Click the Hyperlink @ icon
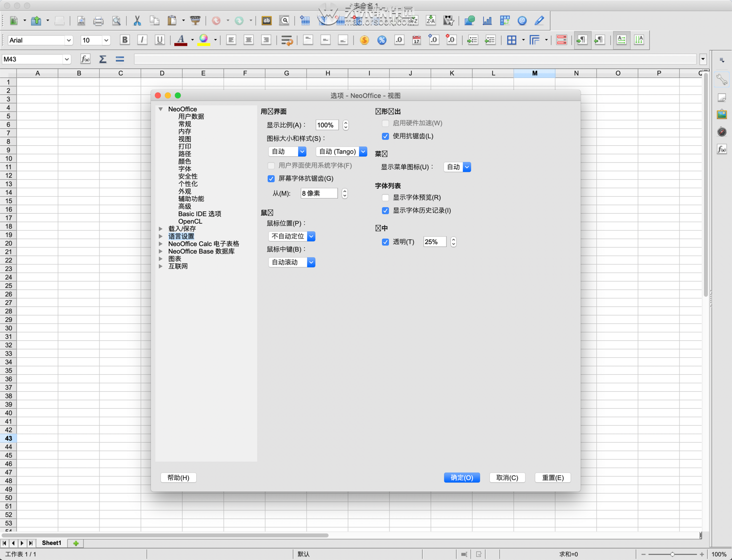 522,21
